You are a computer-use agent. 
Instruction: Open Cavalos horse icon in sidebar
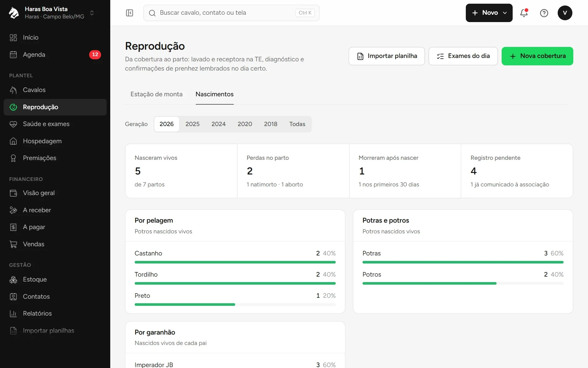pos(13,90)
